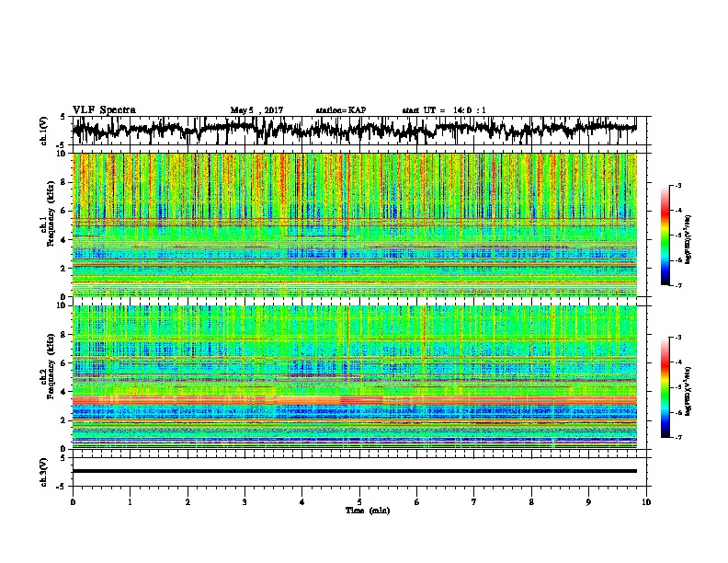Select the "start UT = 14:0 :1" text

point(444,110)
